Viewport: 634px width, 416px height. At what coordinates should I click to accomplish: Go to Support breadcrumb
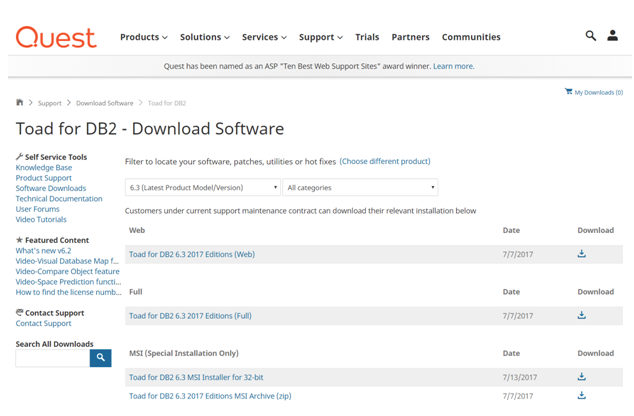click(50, 103)
